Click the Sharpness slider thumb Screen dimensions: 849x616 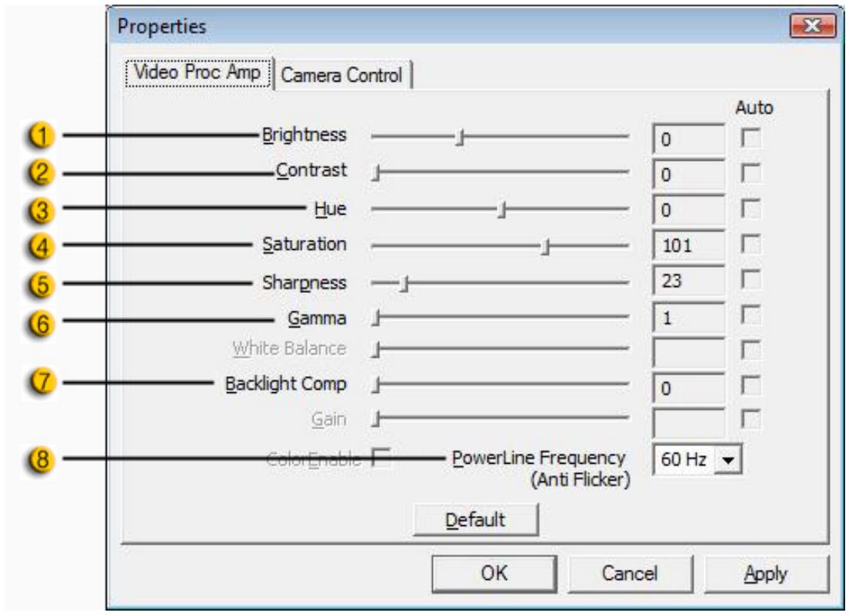point(404,283)
